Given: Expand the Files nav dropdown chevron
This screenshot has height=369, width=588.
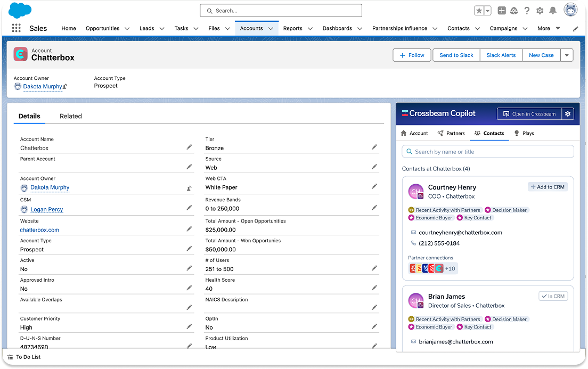Looking at the screenshot, I should (x=227, y=29).
